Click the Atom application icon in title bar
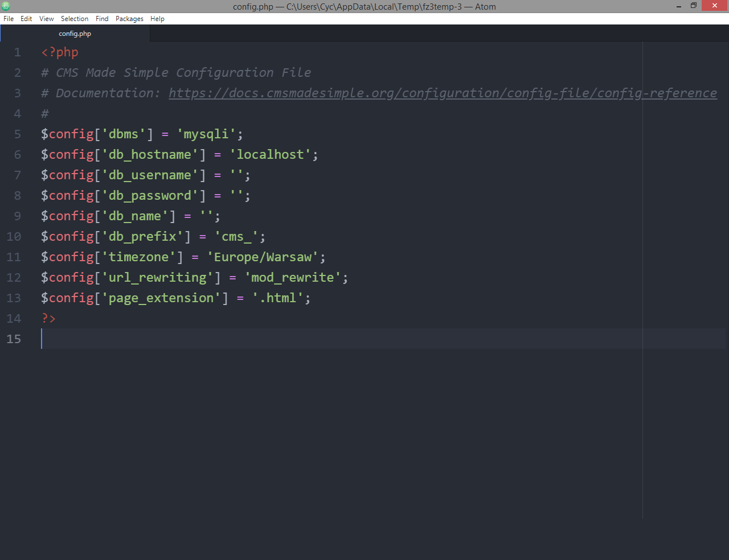The image size is (729, 560). pos(5,6)
